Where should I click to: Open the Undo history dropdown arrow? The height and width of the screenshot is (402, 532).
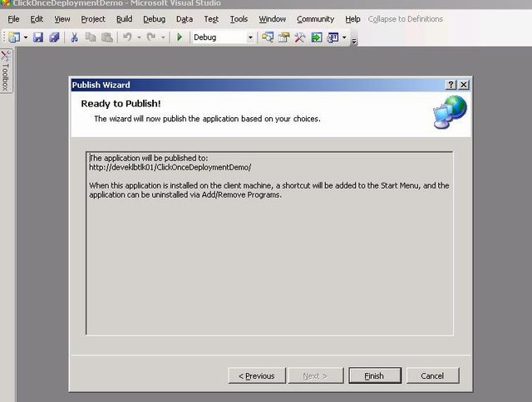pyautogui.click(x=139, y=37)
